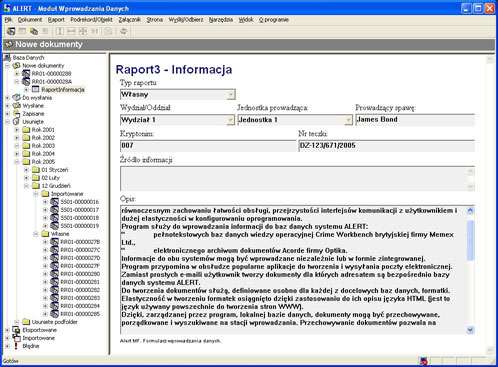498x367 pixels.
Task: Open the Widok menu
Action: (x=246, y=20)
